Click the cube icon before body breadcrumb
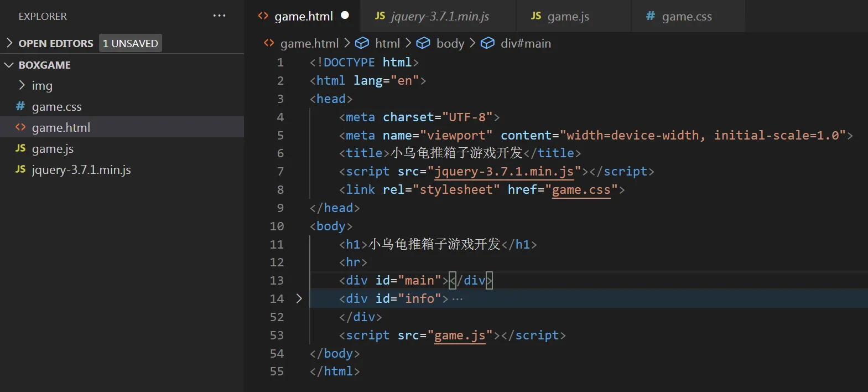Image resolution: width=868 pixels, height=392 pixels. tap(423, 43)
